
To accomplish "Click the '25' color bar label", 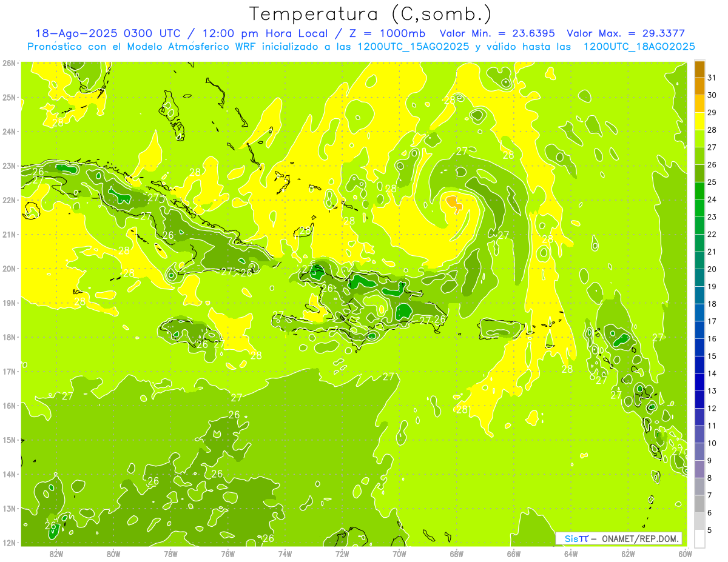I will (712, 182).
